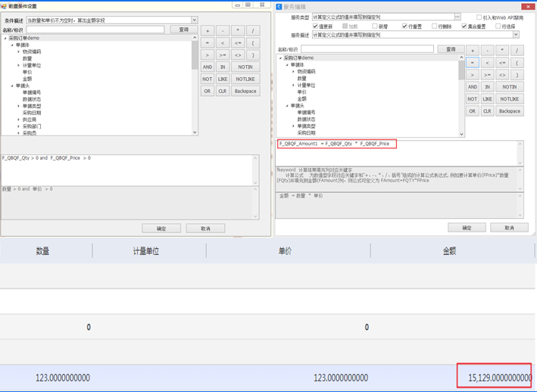
Task: Uncheck the 值更新 checkbox
Action: tap(315, 26)
